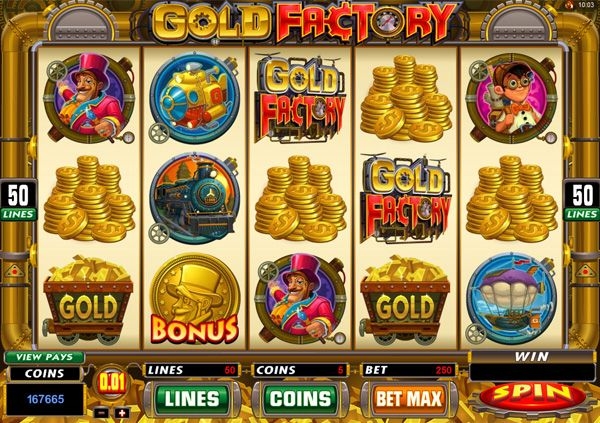Decrease coin size with minus button
The image size is (600, 423).
coord(101,413)
